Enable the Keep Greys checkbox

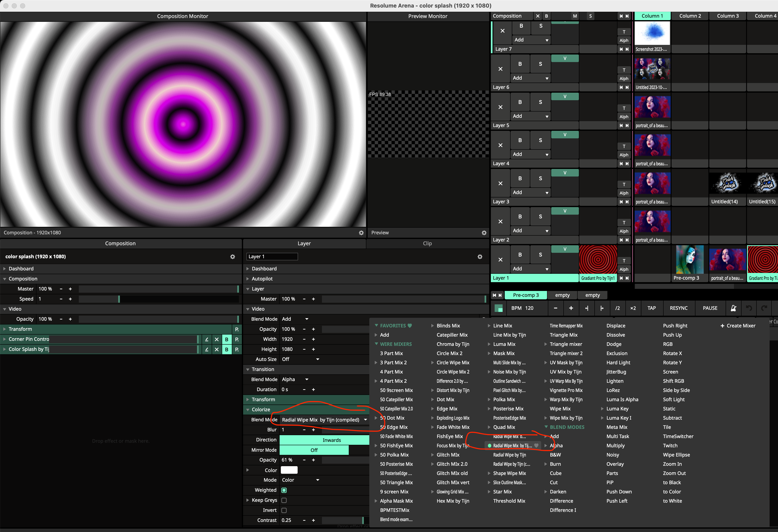click(x=284, y=500)
